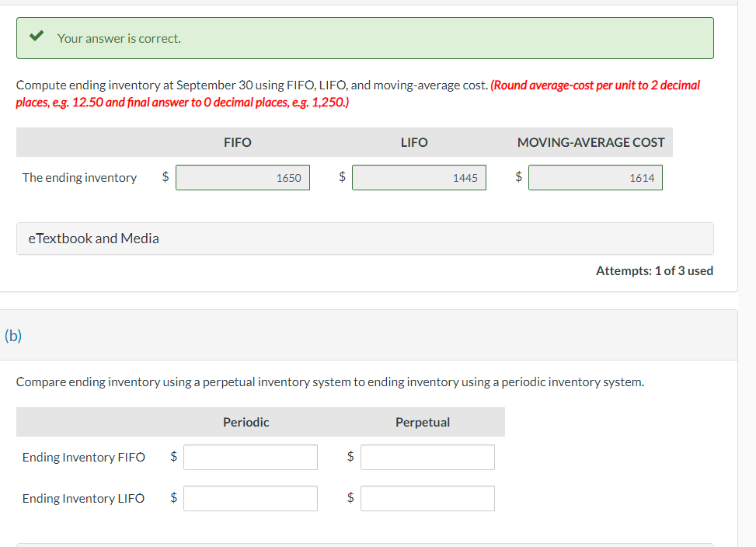Click the 'Compare ending inventory' question text
This screenshot has height=547, width=756.
[x=330, y=382]
